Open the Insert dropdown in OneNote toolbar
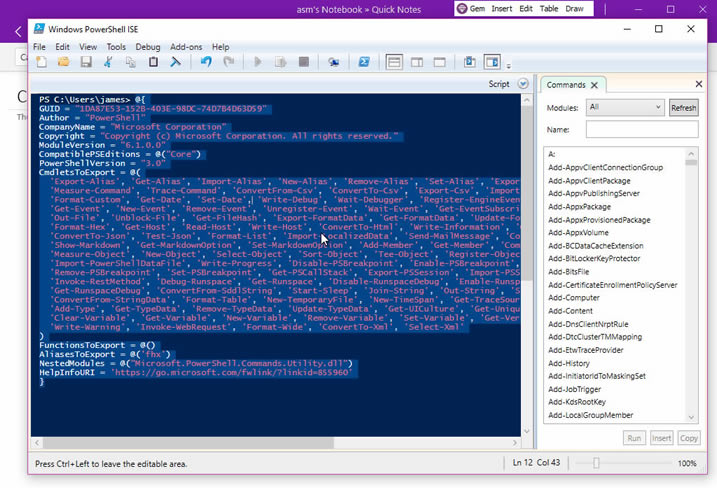Image resolution: width=717 pixels, height=488 pixels. pyautogui.click(x=502, y=8)
